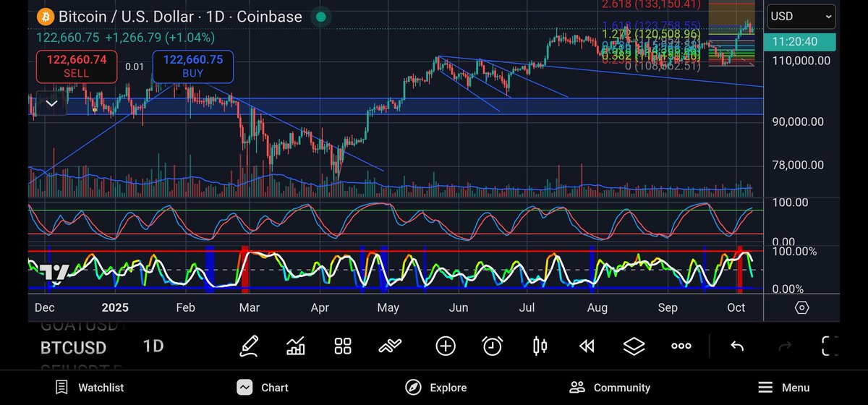Select the blue horizontal support zone rectangle
The width and height of the screenshot is (868, 405).
pos(395,106)
